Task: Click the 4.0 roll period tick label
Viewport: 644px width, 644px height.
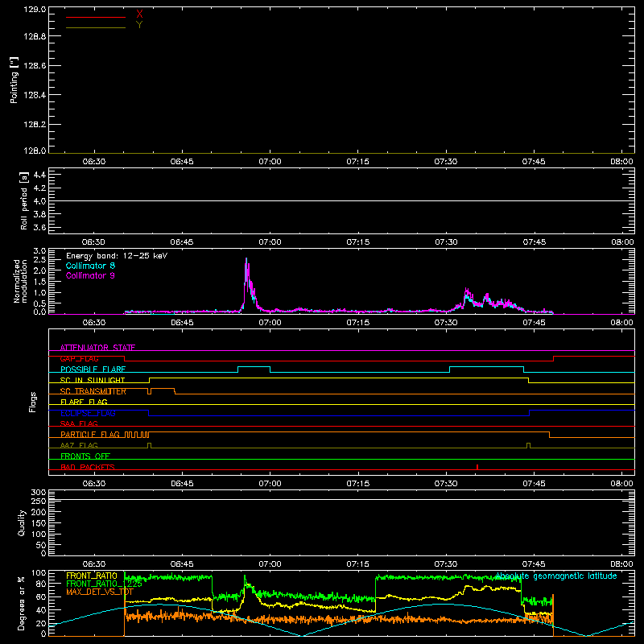Action: tap(39, 201)
